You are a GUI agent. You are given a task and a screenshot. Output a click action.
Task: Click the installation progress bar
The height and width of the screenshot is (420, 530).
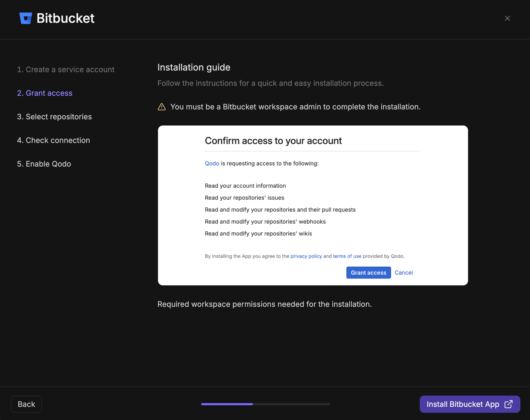[x=265, y=404]
